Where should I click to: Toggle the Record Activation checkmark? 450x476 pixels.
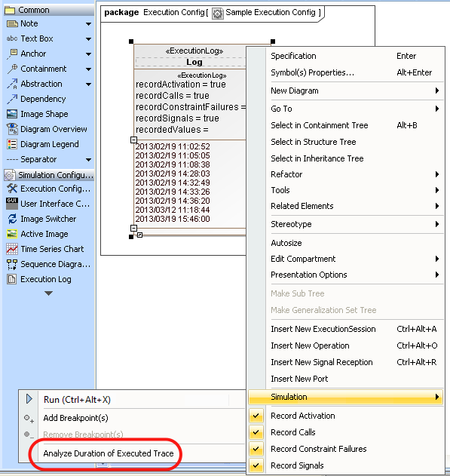256,416
